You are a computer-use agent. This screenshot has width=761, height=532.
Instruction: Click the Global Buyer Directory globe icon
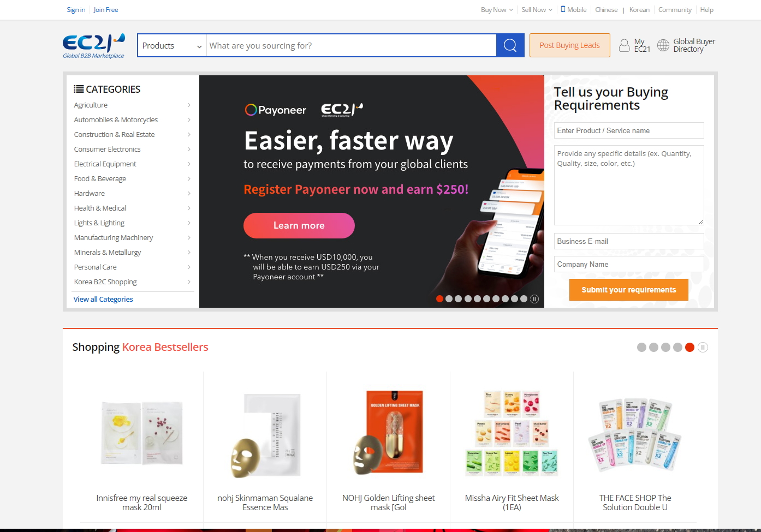663,45
